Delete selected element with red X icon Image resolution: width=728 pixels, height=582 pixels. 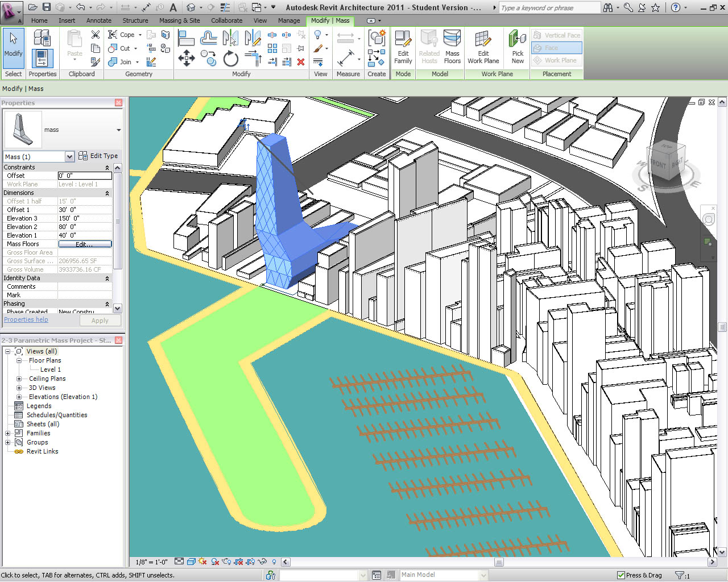tap(301, 62)
